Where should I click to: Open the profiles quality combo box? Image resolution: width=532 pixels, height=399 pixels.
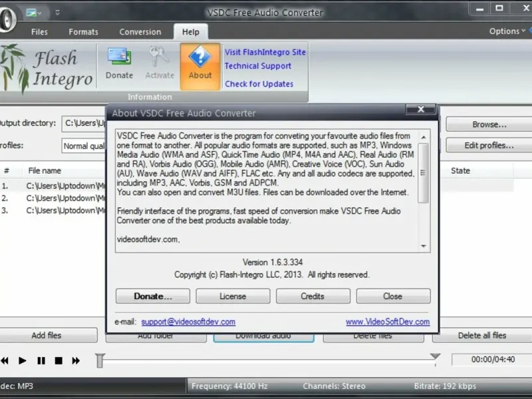(84, 146)
